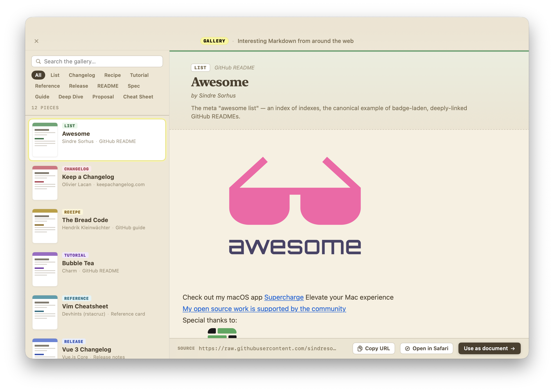Click the source URL text

(x=268, y=348)
